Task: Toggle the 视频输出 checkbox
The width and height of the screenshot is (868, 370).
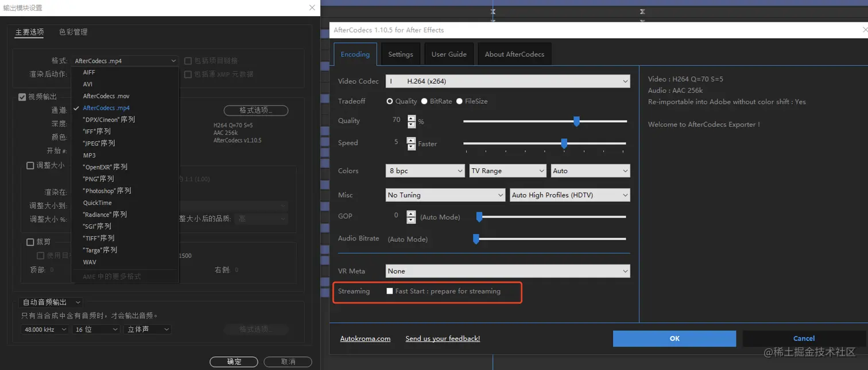Action: click(22, 97)
